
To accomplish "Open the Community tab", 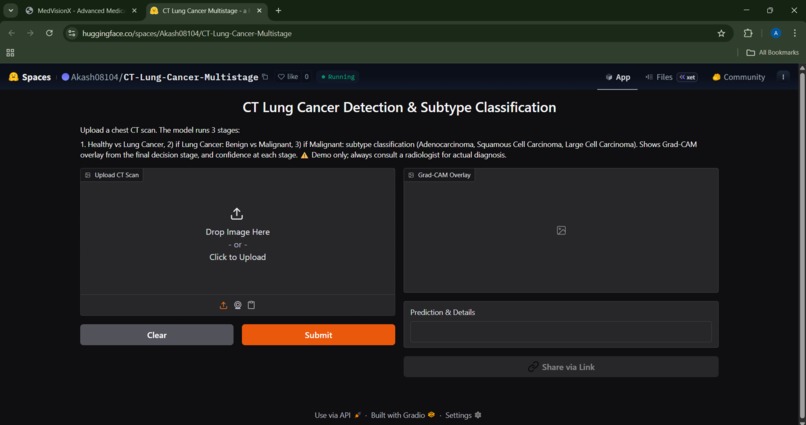I will pyautogui.click(x=738, y=77).
